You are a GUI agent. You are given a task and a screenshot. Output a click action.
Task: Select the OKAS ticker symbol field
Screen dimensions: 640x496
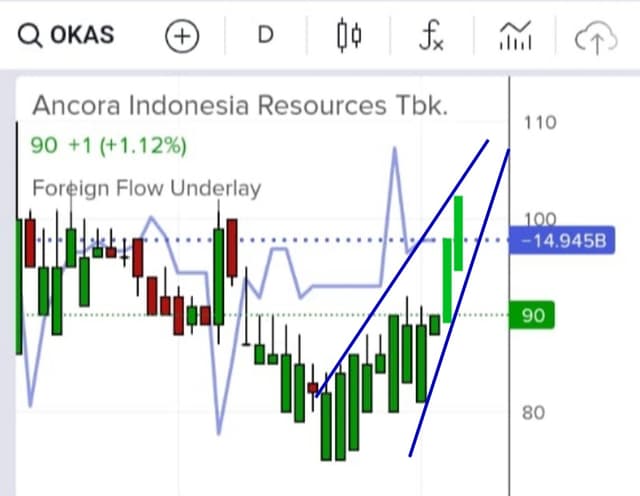click(x=82, y=37)
